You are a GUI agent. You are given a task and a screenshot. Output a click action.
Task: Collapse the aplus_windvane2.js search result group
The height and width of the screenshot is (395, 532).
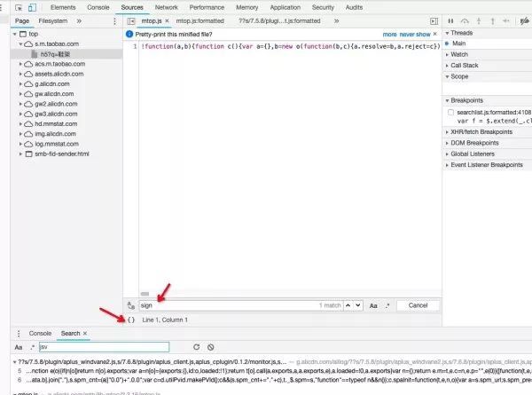14,362
